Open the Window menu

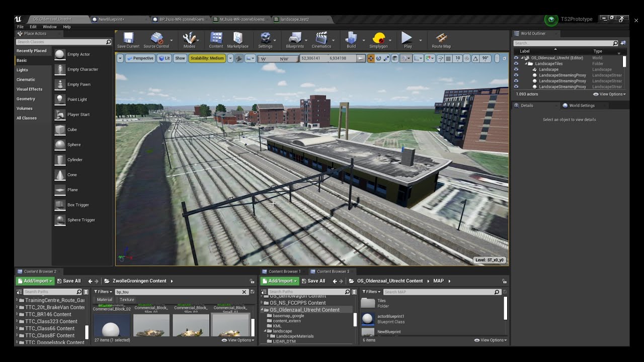pyautogui.click(x=50, y=27)
